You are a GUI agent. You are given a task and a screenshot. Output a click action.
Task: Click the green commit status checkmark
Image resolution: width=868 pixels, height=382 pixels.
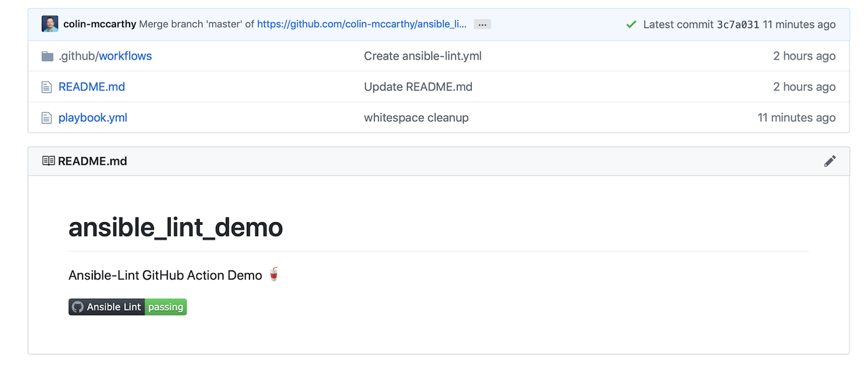click(631, 24)
